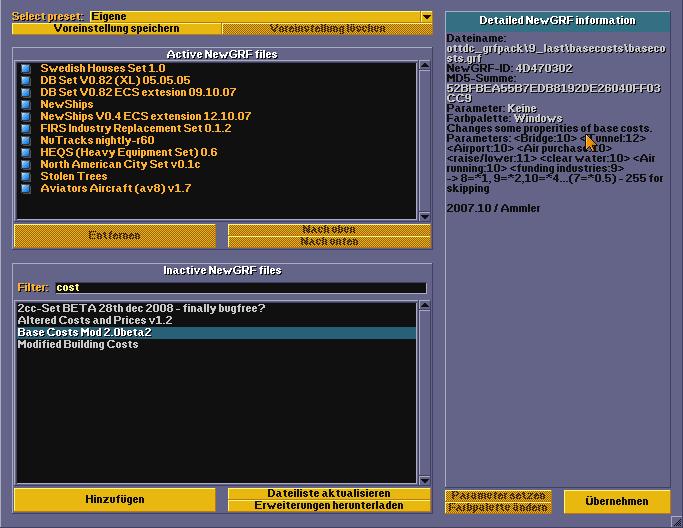The width and height of the screenshot is (683, 528).
Task: Open the Select preset dropdown arrow
Action: (426, 17)
